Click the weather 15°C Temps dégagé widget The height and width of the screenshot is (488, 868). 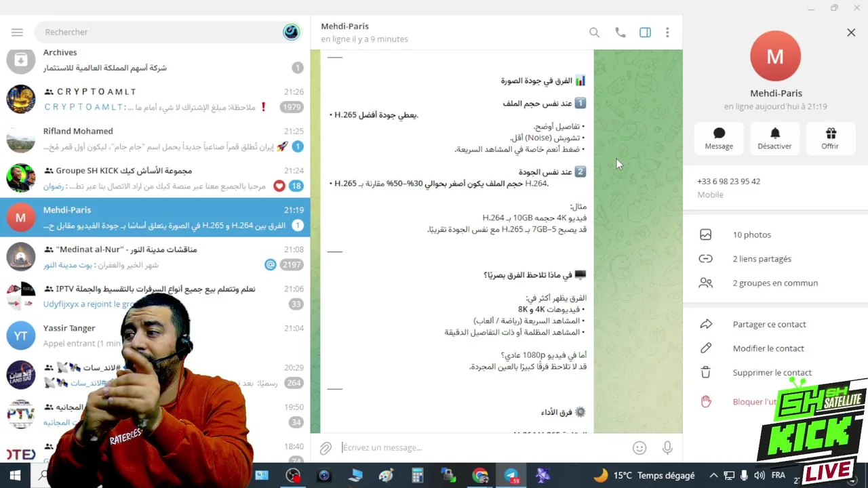point(644,476)
